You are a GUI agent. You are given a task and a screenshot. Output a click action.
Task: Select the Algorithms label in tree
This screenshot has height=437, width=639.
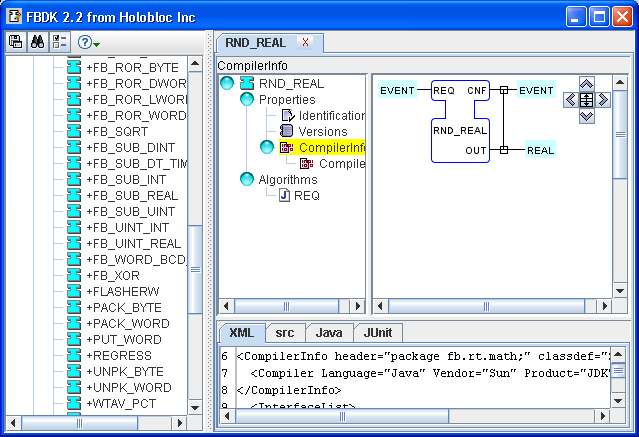(x=288, y=179)
